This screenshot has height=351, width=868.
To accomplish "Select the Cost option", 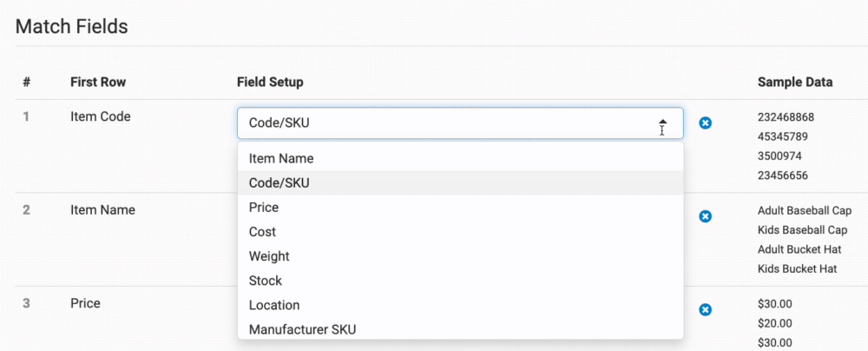I will point(460,232).
